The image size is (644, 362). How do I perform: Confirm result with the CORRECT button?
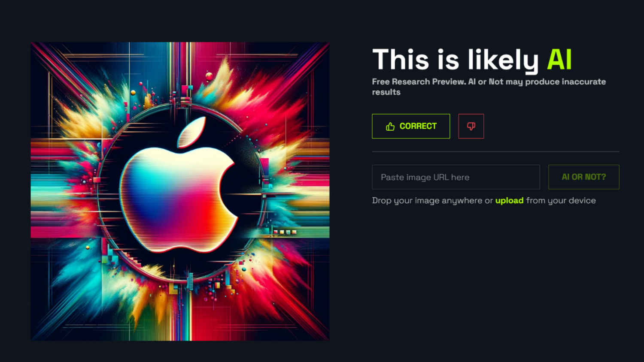tap(411, 126)
